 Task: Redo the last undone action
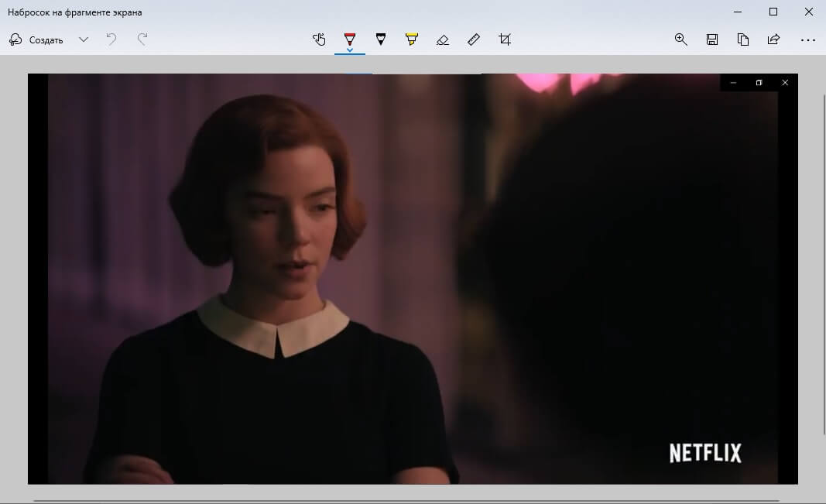point(142,39)
